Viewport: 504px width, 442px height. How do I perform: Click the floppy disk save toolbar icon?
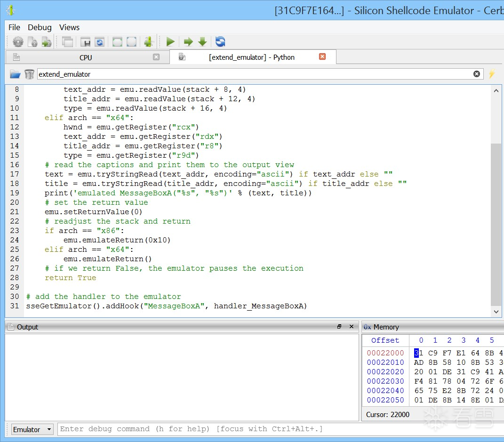click(85, 42)
